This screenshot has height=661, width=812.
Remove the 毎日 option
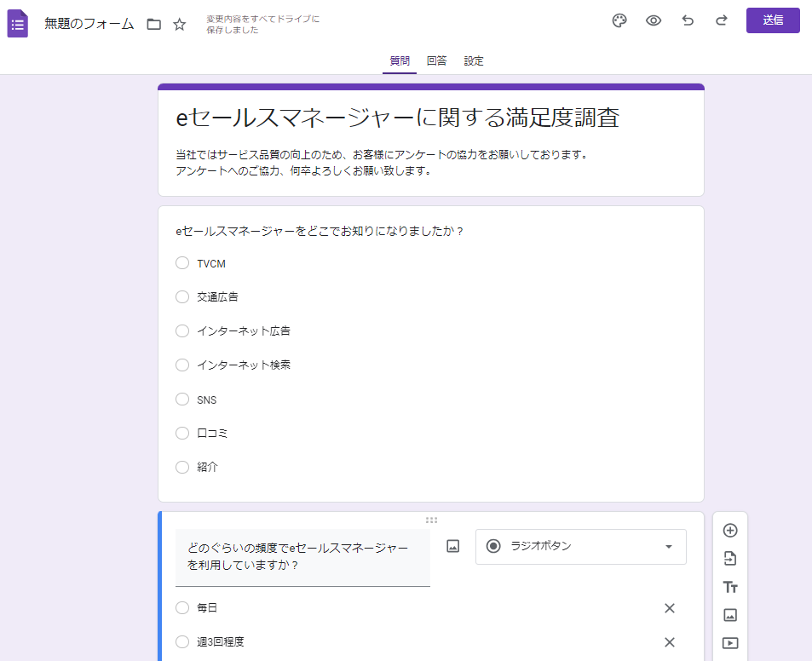click(670, 608)
